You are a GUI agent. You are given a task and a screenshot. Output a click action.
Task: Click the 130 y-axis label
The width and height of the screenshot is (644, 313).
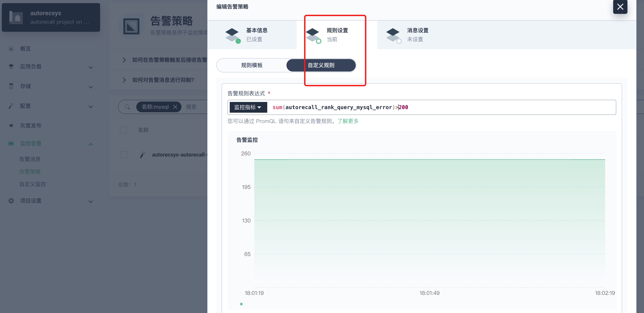tap(246, 221)
